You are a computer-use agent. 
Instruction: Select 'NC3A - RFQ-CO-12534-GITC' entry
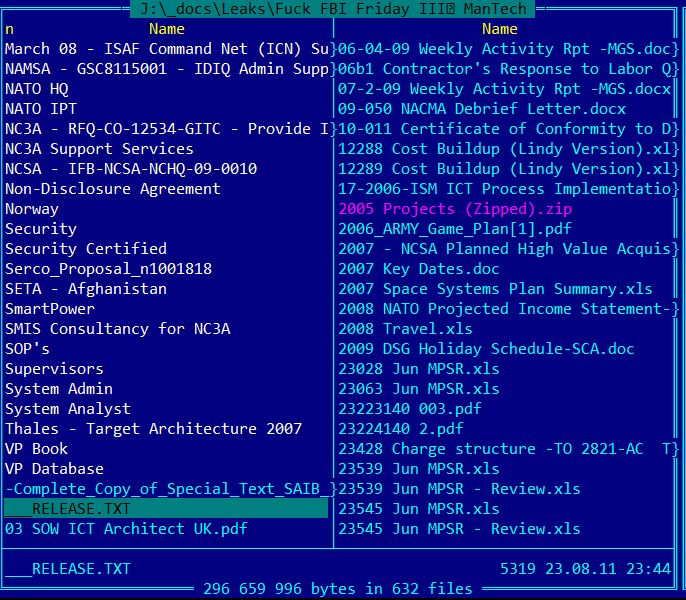[x=167, y=129]
